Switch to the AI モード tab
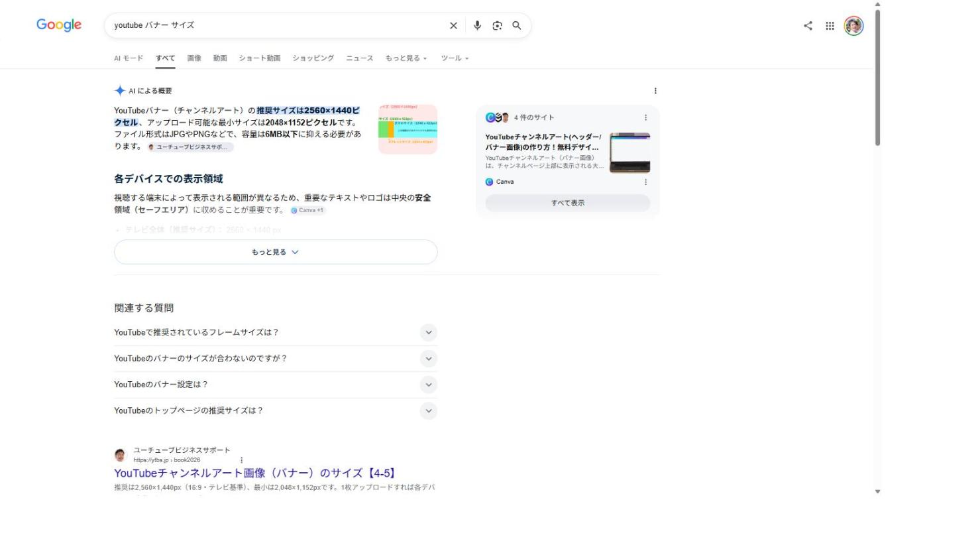The width and height of the screenshot is (980, 551). (x=129, y=58)
